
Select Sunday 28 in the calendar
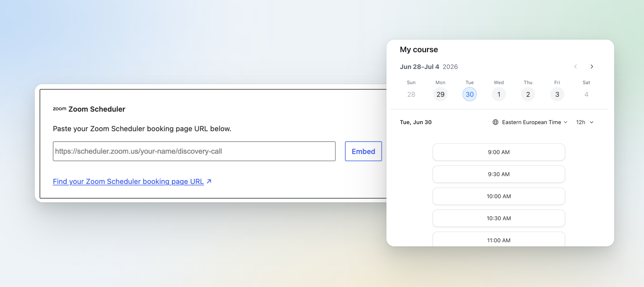pyautogui.click(x=411, y=94)
